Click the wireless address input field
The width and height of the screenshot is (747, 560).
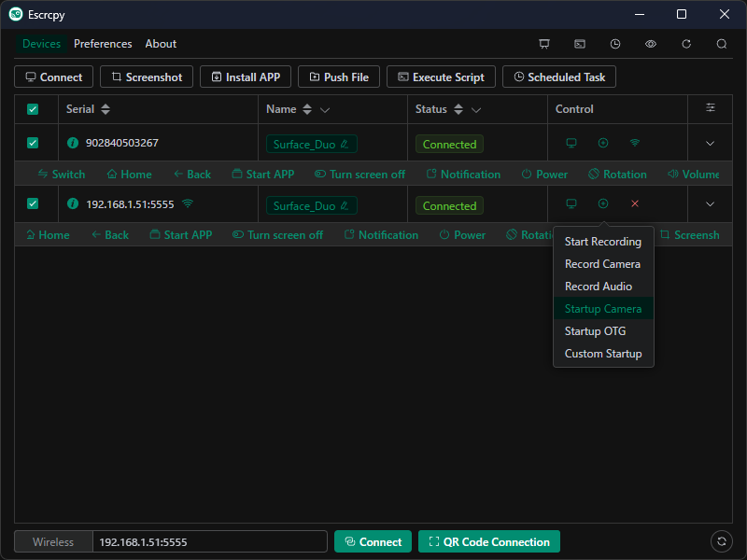(x=209, y=542)
